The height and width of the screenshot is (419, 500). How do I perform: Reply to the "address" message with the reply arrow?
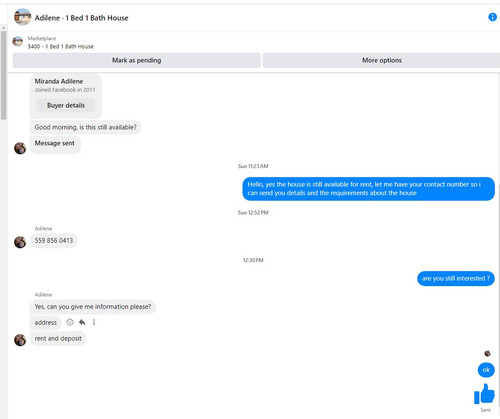(x=82, y=322)
